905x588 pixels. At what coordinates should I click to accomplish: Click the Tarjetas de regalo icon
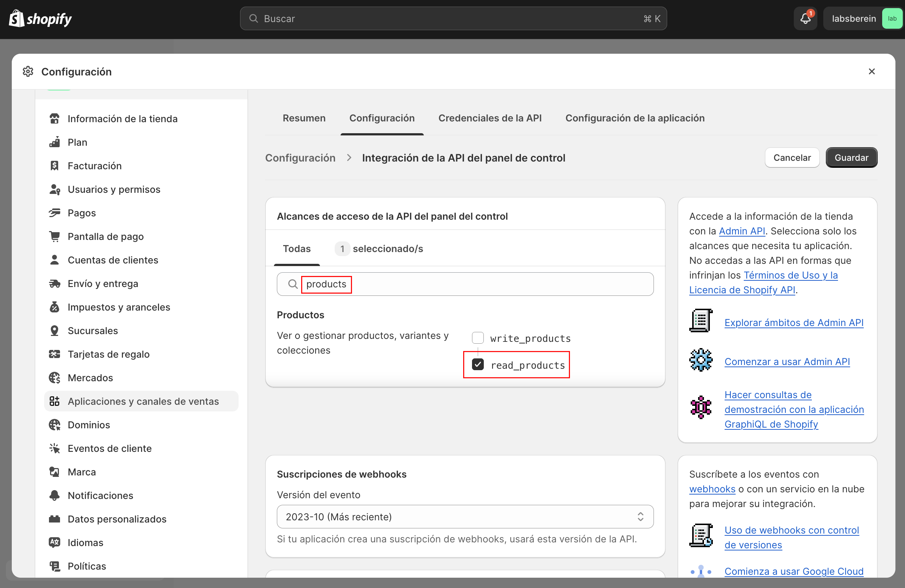tap(54, 354)
